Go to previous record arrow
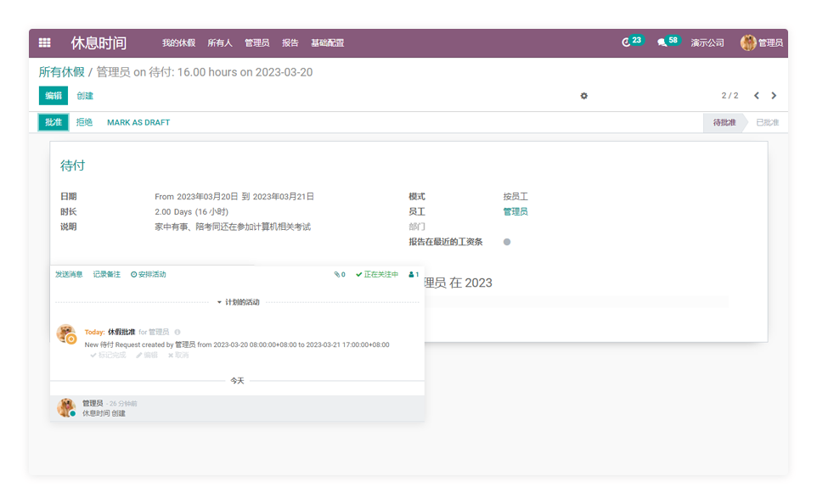Screen dimensions: 817x504 (x=757, y=96)
